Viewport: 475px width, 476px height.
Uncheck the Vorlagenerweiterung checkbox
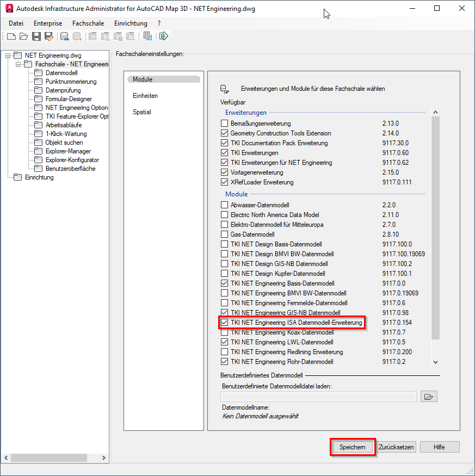point(224,172)
